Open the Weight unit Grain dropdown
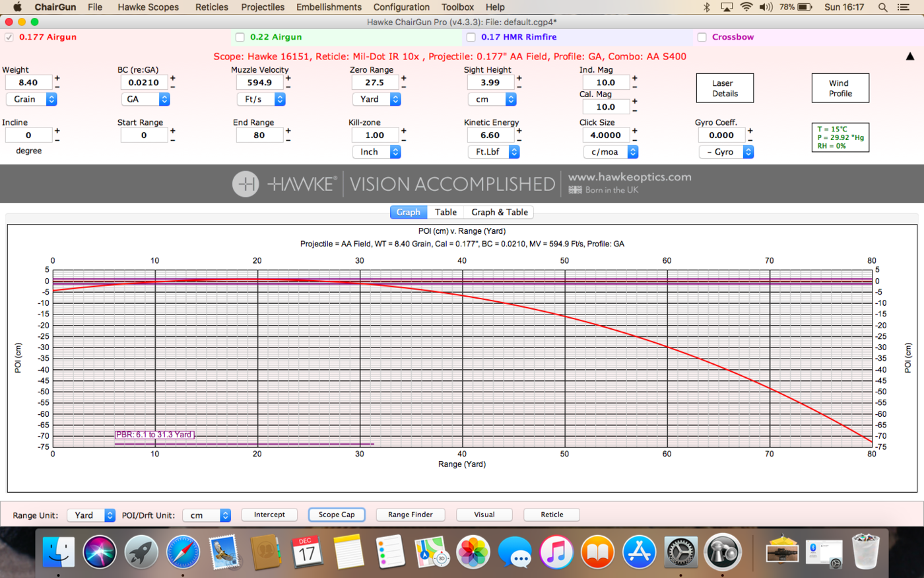The image size is (924, 578). point(32,99)
